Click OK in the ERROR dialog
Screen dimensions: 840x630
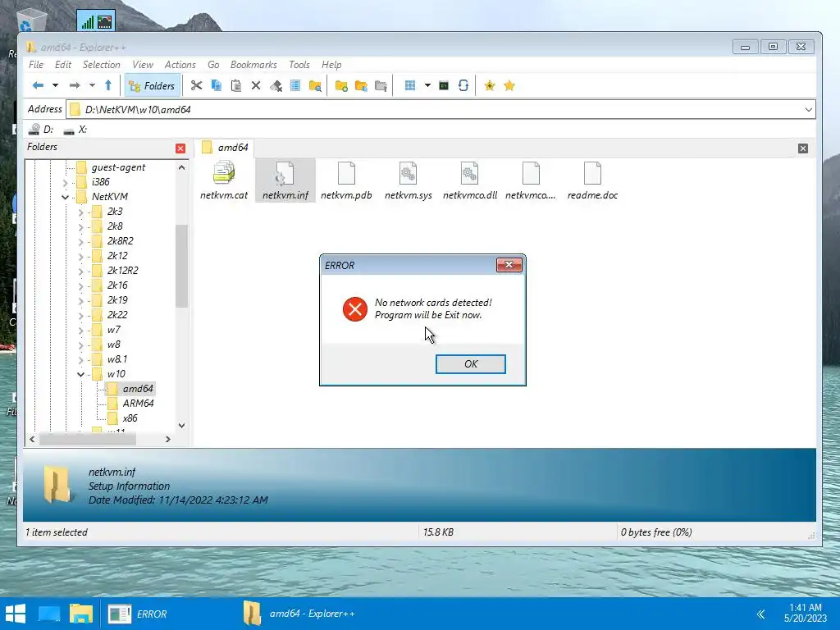(470, 364)
